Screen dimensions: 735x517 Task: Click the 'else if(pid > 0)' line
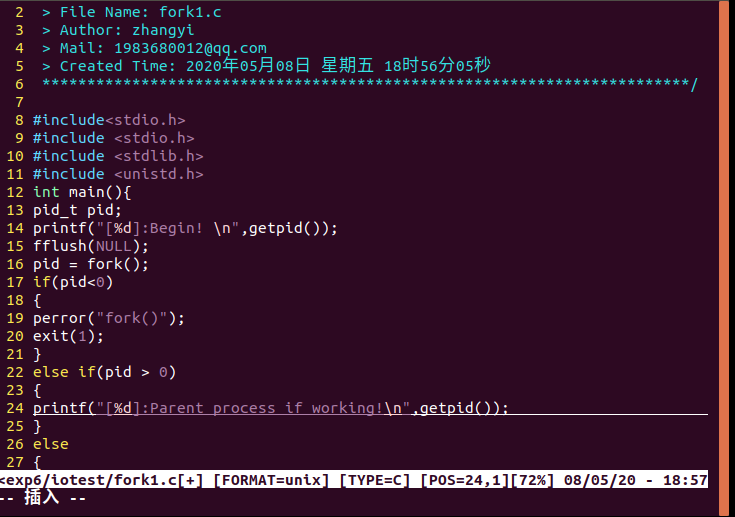(104, 372)
